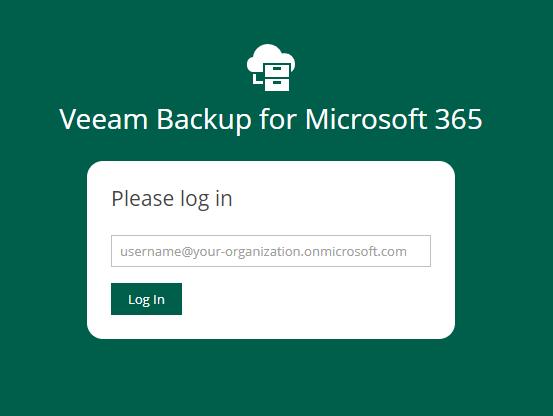Select the word "Veeam" in the title
The image size is (553, 416).
[104, 119]
